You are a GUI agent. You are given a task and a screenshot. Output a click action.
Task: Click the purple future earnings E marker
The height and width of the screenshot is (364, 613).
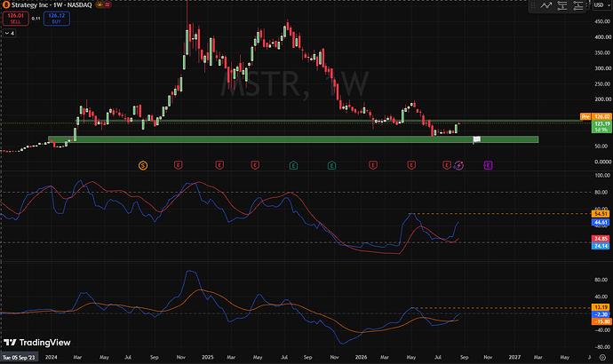coord(488,166)
